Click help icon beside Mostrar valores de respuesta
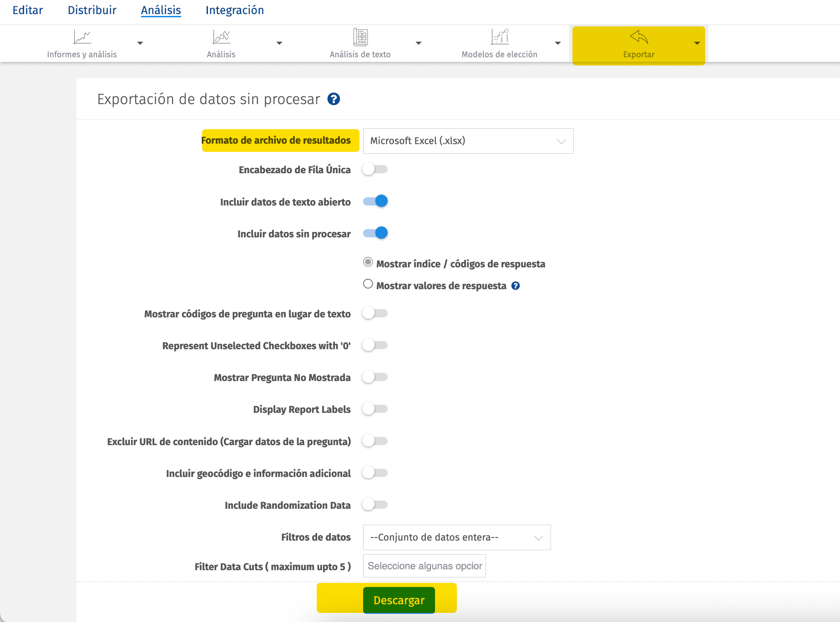 tap(515, 286)
